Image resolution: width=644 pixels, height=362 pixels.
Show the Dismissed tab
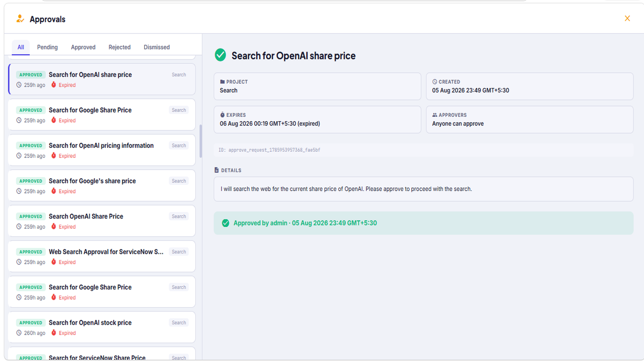coord(157,47)
